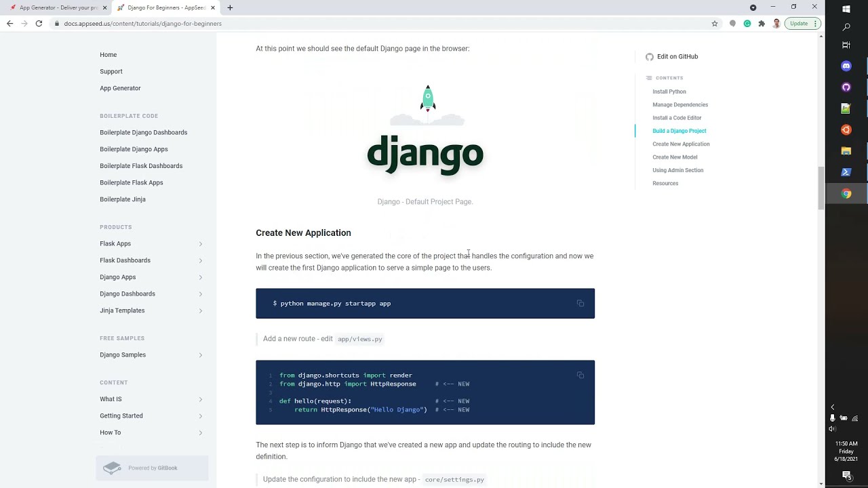Jump to Create New Application in contents
Viewport: 868px width, 488px height.
pyautogui.click(x=681, y=144)
